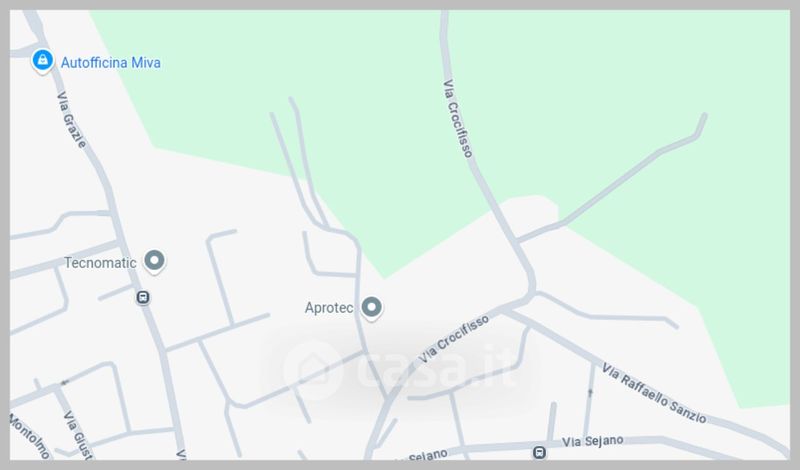Click the Autofficina Miva shop pin icon
The height and width of the screenshot is (470, 800).
[x=42, y=61]
